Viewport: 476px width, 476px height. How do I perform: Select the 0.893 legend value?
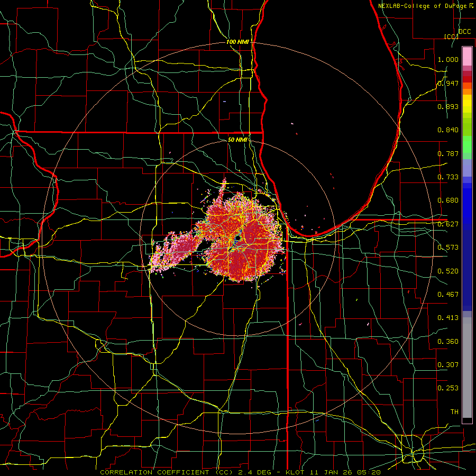[448, 106]
